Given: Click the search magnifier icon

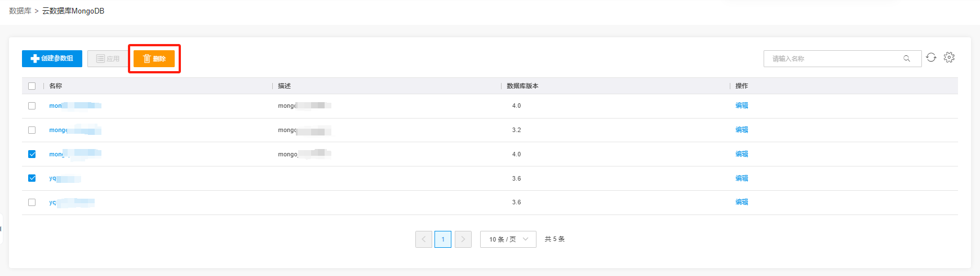Looking at the screenshot, I should click(907, 59).
